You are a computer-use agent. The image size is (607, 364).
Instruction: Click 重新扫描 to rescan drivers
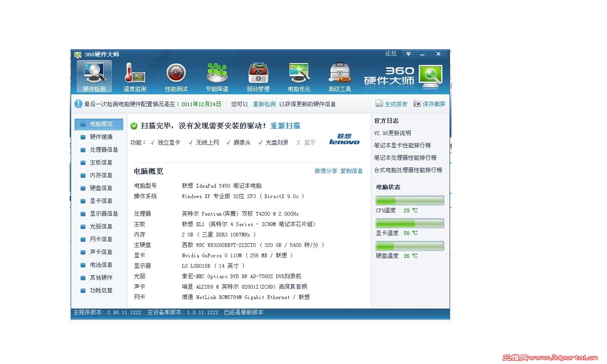tap(285, 126)
